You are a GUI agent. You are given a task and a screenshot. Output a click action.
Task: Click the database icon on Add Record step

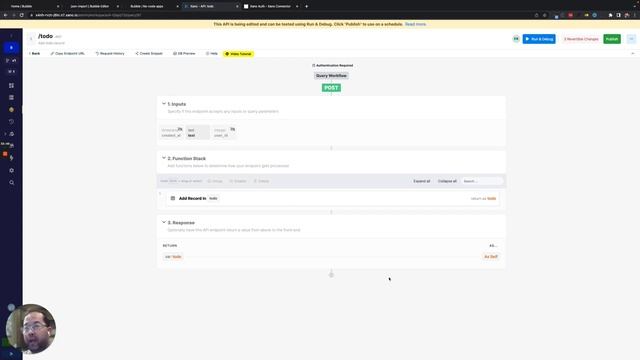click(173, 198)
